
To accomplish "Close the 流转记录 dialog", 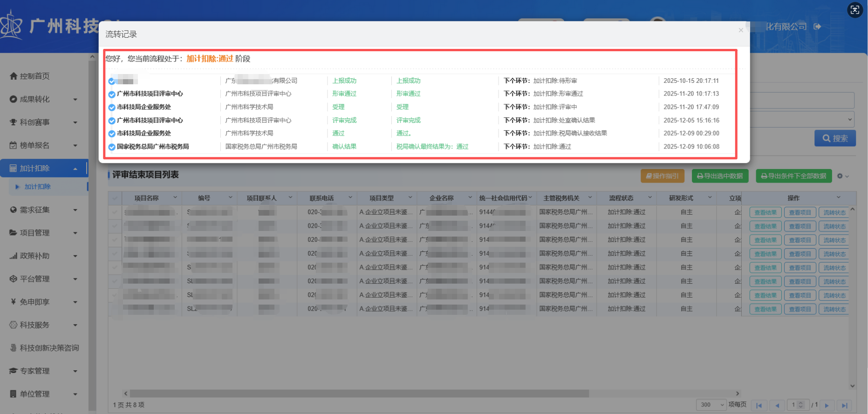I will [741, 30].
